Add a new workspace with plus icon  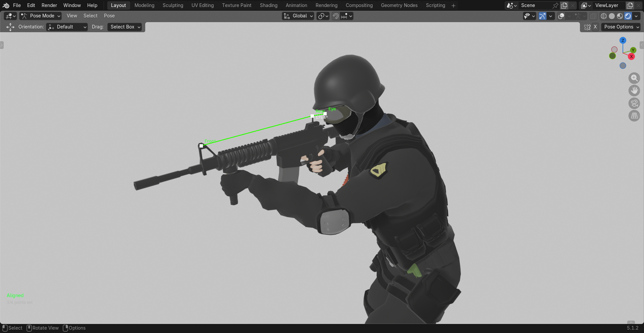tap(453, 6)
